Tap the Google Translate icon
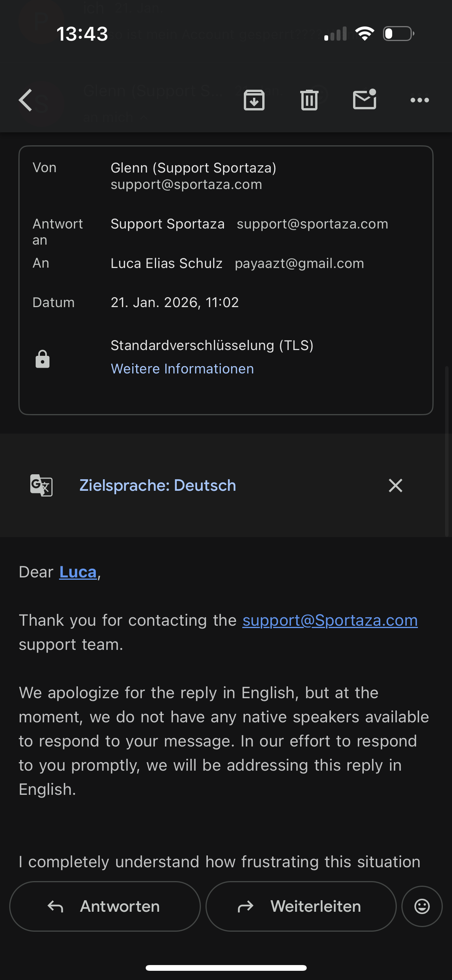Image resolution: width=452 pixels, height=980 pixels. point(41,485)
